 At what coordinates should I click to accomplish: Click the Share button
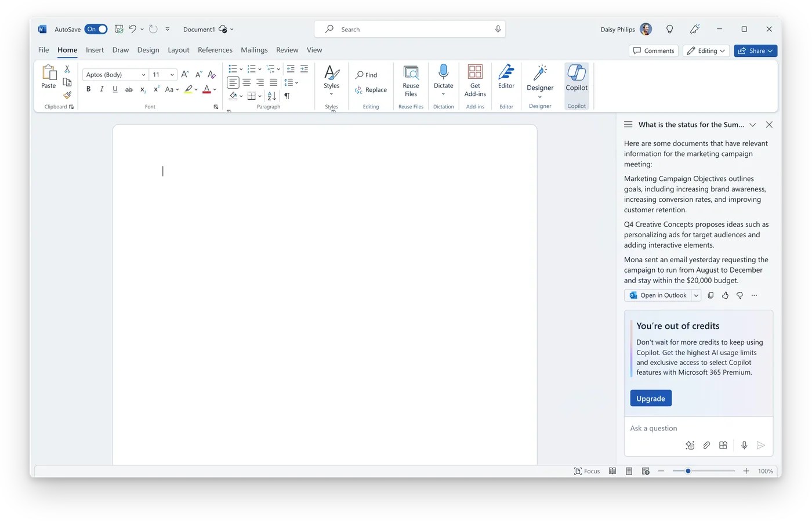coord(755,50)
